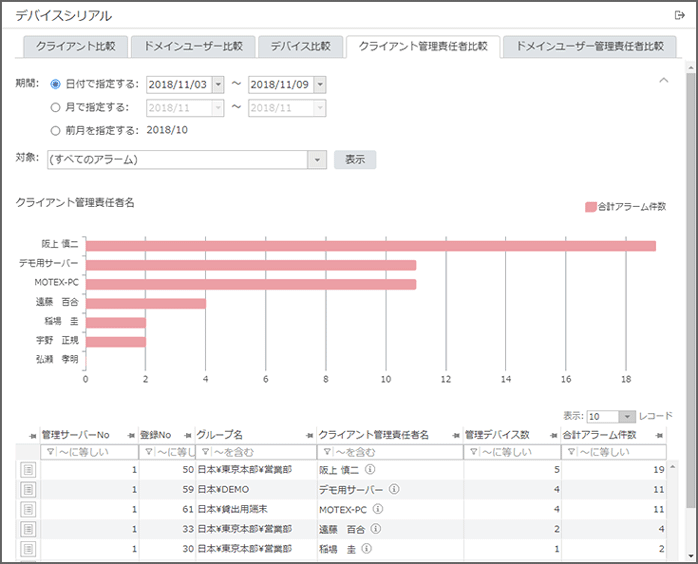The width and height of the screenshot is (698, 564).
Task: Show info icon next to 稲場 圭
Action: tap(366, 548)
